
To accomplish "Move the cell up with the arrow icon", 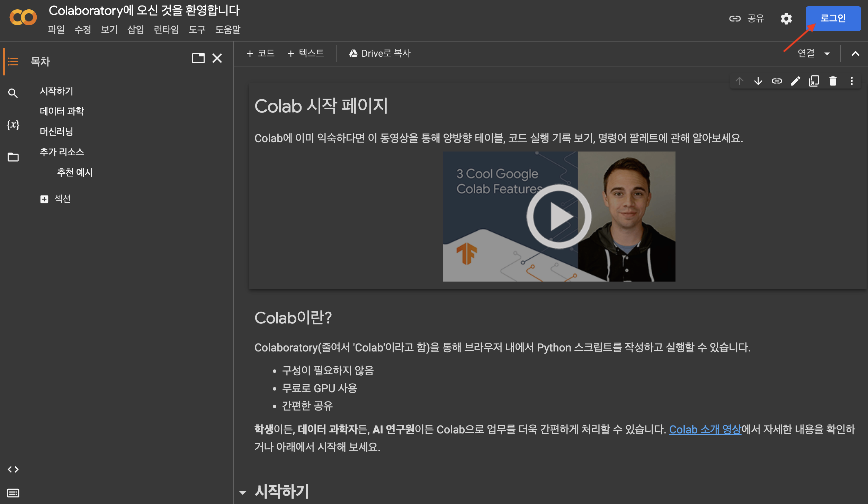I will [740, 81].
